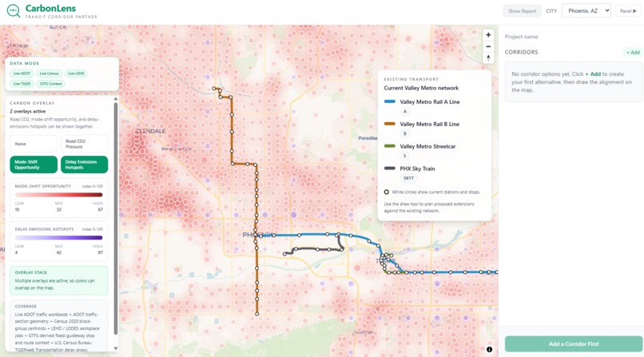This screenshot has height=357, width=644.
Task: Enable the Road CO2 Pressure overlay
Action: (x=84, y=144)
